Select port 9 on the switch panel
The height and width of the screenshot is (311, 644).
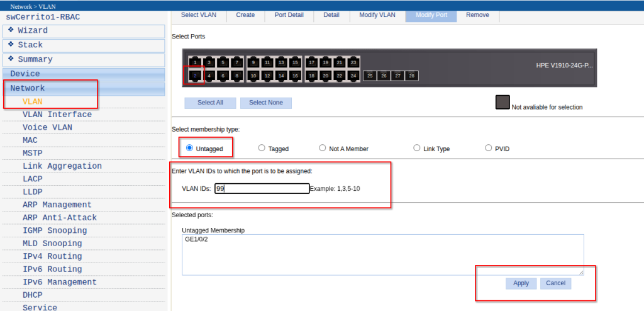pyautogui.click(x=254, y=62)
